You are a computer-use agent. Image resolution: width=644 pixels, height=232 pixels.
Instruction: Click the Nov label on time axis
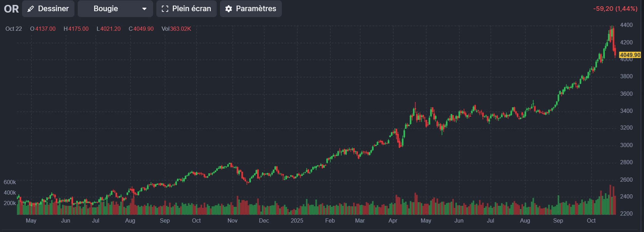point(232,220)
